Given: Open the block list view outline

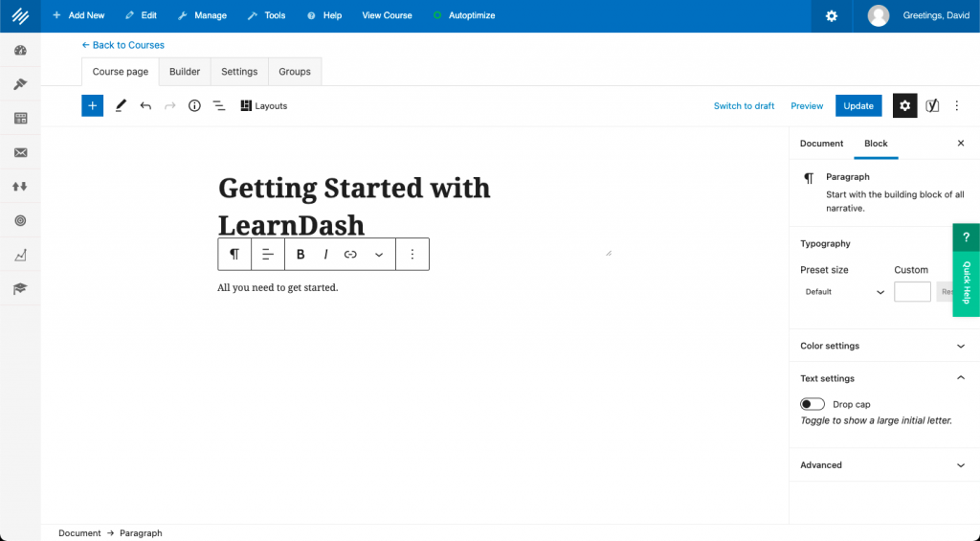Looking at the screenshot, I should point(219,105).
